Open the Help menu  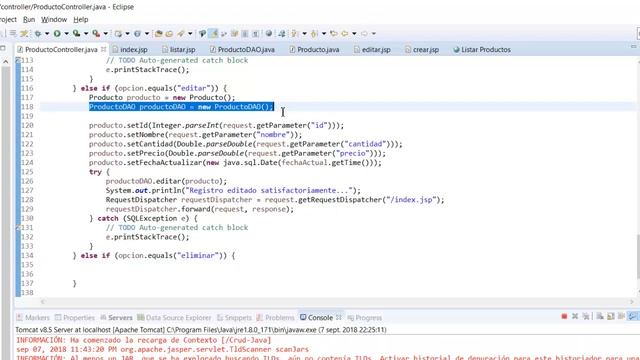pos(80,19)
